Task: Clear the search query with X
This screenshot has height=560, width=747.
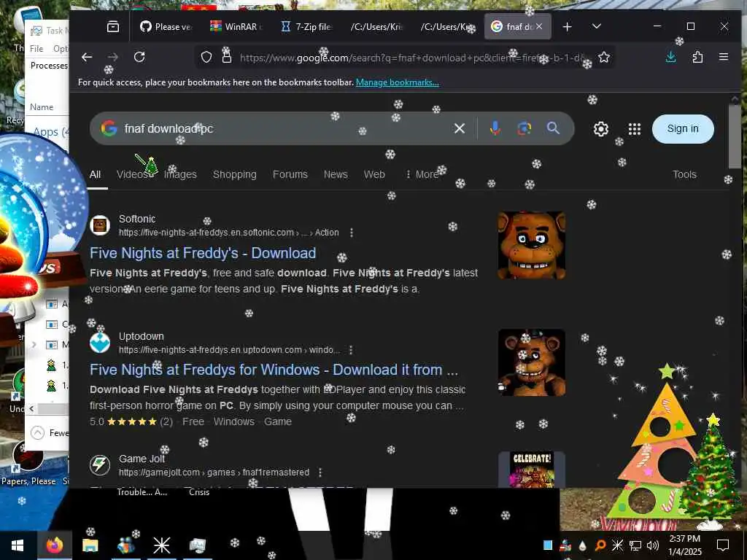Action: (460, 128)
